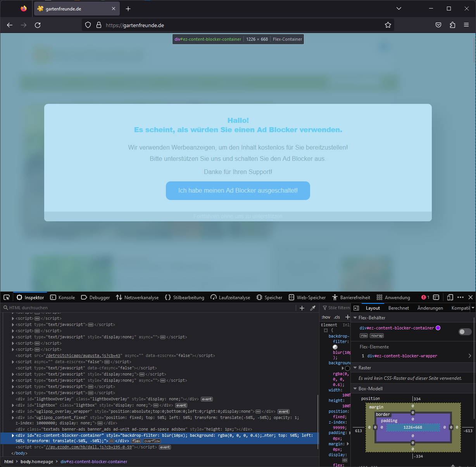Screen dimensions: 476x467
Task: Open the Berechnet tab in the Layout pane
Action: tap(398, 308)
